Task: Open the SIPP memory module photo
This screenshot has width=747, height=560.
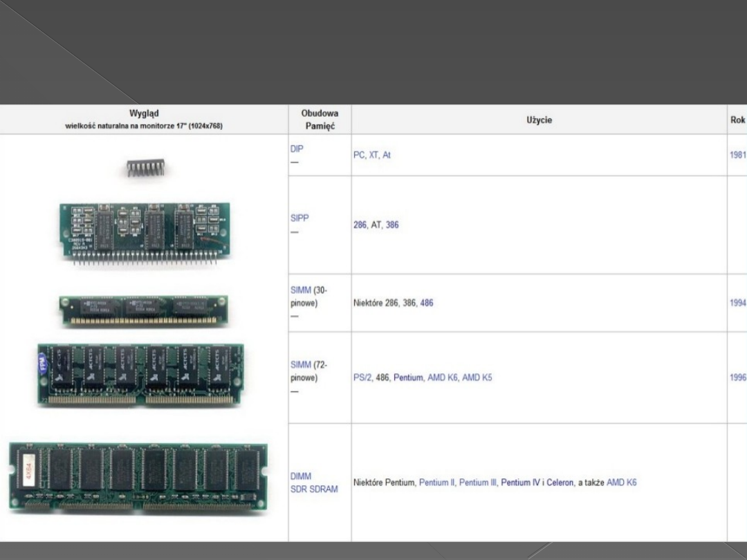Action: 145,233
